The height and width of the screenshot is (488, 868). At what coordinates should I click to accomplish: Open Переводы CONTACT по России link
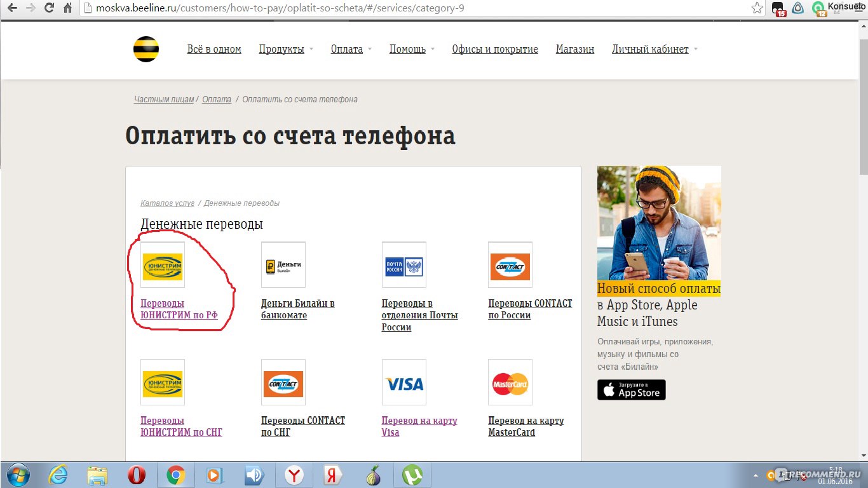(x=530, y=309)
